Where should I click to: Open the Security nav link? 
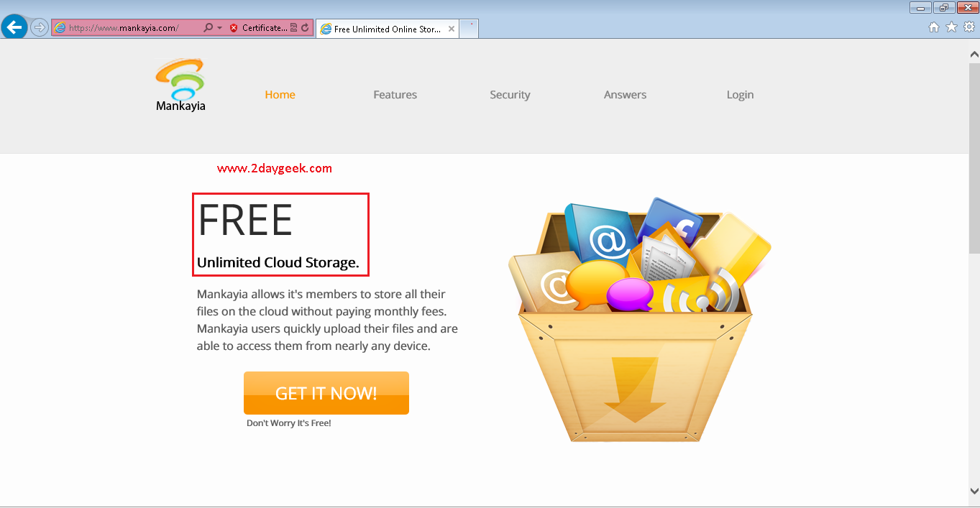coord(510,95)
